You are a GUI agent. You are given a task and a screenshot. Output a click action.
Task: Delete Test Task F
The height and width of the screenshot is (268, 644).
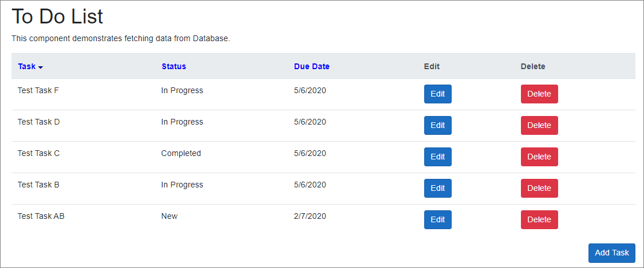tap(539, 94)
